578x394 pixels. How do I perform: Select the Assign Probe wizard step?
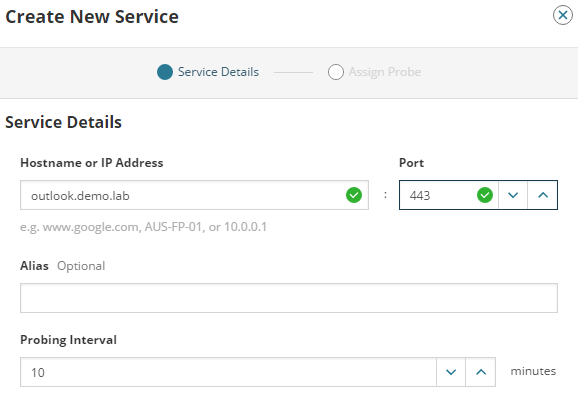384,72
